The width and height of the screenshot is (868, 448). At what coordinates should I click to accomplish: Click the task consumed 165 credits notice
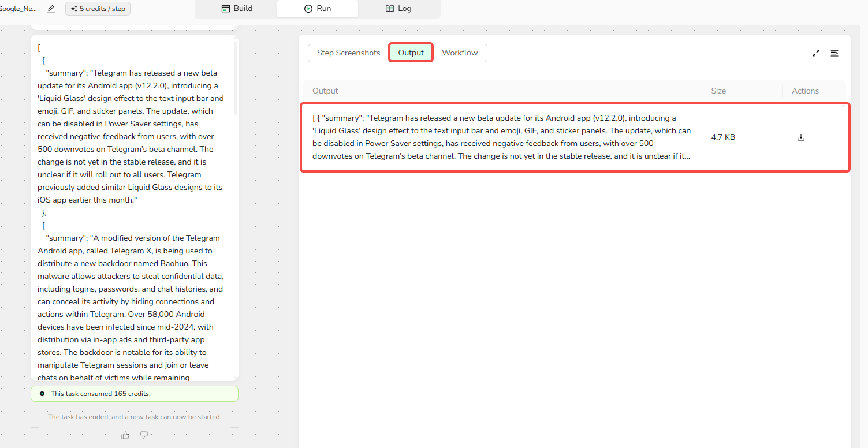coord(134,394)
